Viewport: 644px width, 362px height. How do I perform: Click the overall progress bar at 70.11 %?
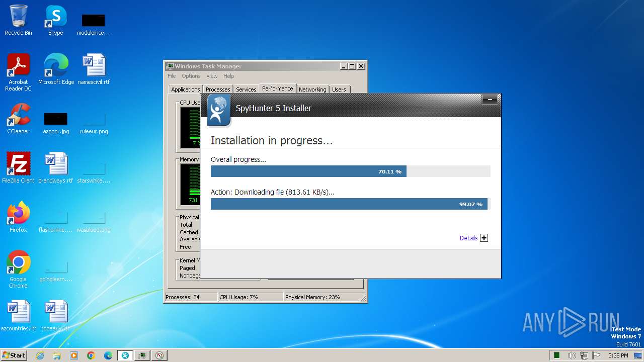coord(350,171)
